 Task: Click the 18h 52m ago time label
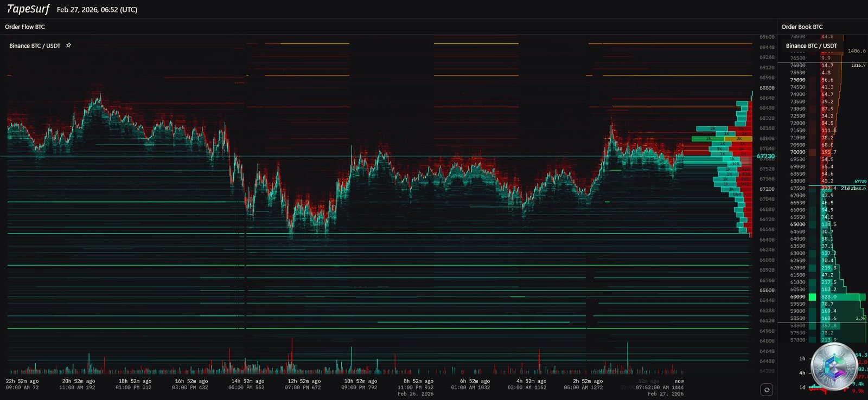click(x=135, y=381)
